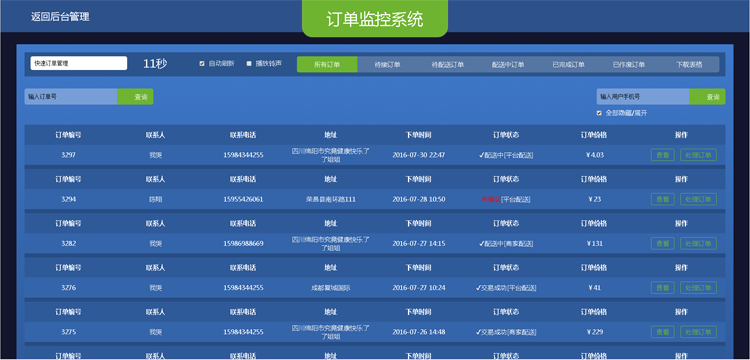Click order time 2016-07-26 14:48
This screenshot has width=750, height=360.
419,332
